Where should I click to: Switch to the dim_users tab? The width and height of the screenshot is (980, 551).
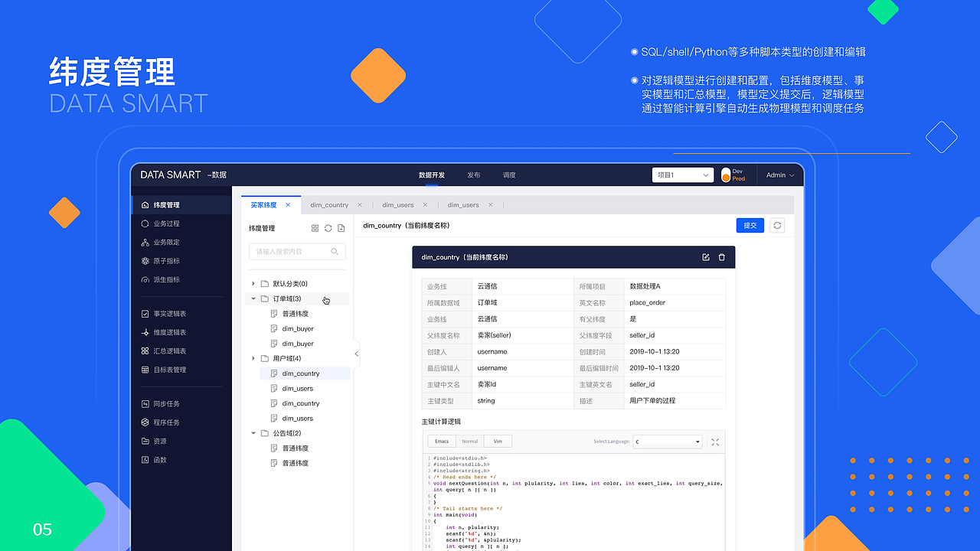(x=400, y=204)
